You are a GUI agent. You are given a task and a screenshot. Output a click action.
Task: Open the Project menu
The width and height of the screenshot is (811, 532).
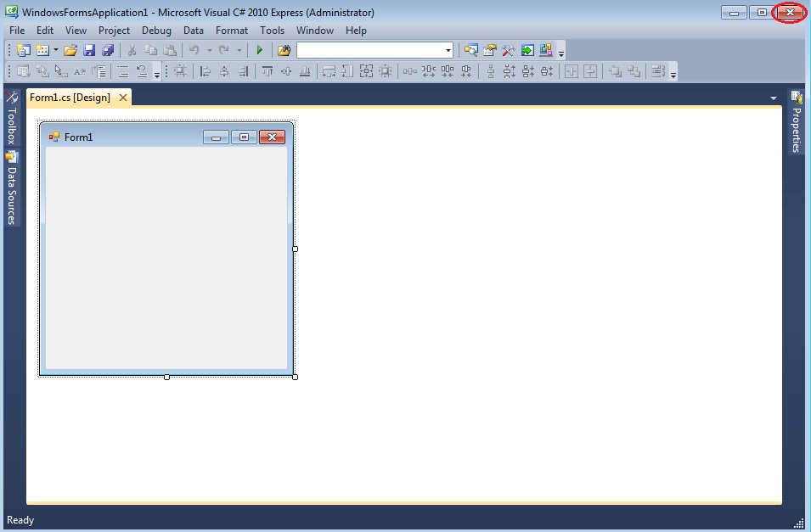[115, 31]
